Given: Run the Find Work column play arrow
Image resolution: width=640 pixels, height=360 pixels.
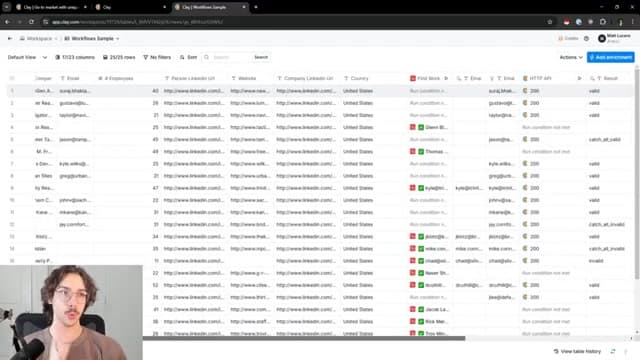Looking at the screenshot, I should click(446, 78).
